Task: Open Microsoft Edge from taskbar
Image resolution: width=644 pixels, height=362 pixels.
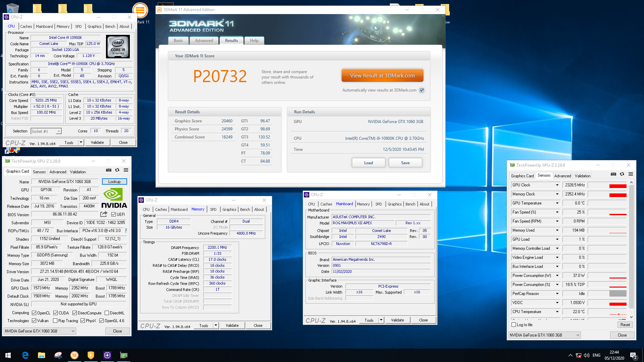Action: click(25, 355)
